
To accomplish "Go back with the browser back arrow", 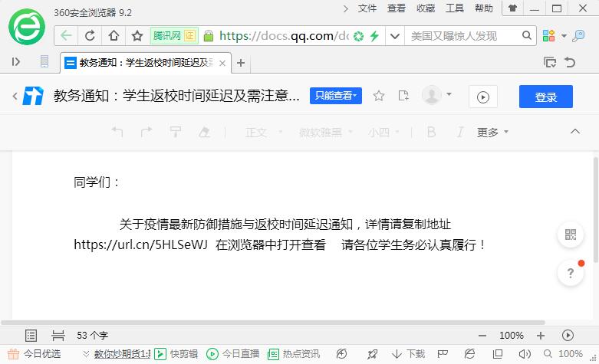I will point(66,36).
